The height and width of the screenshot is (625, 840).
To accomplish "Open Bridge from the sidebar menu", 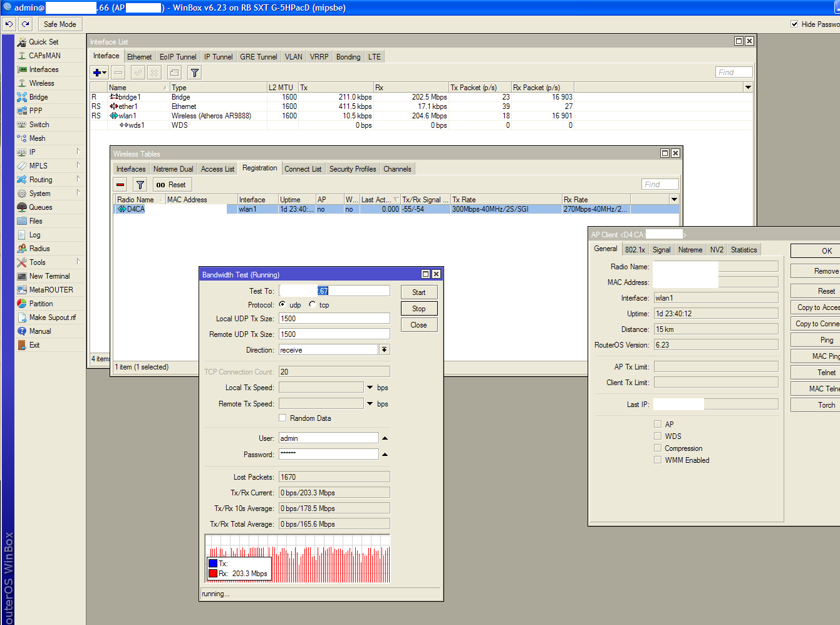I will (x=38, y=97).
